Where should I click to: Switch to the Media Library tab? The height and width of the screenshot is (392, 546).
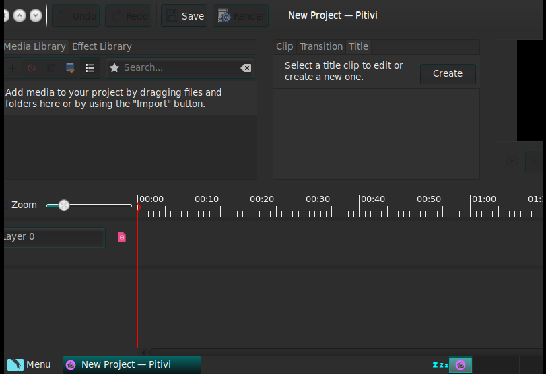click(35, 46)
